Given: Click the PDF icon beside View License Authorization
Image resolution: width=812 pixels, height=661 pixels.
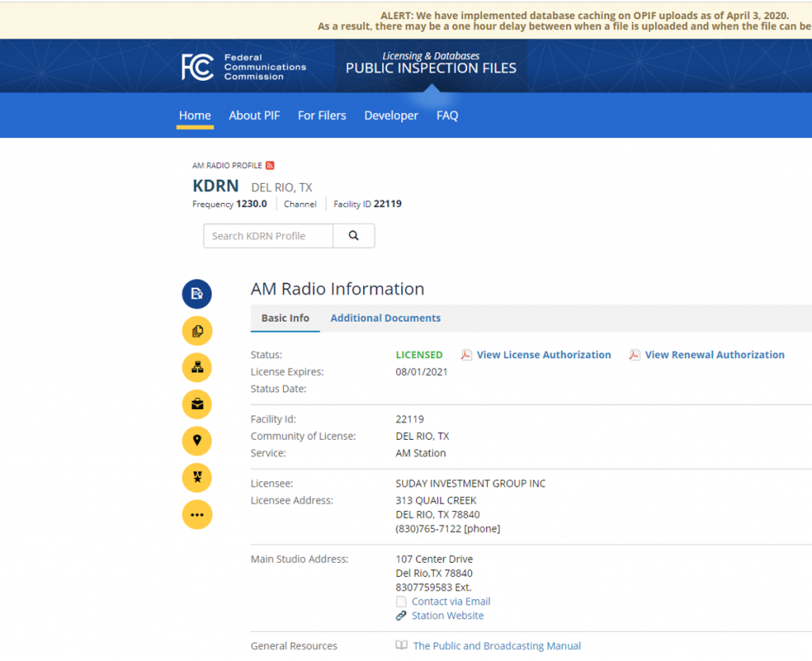Looking at the screenshot, I should coord(466,354).
